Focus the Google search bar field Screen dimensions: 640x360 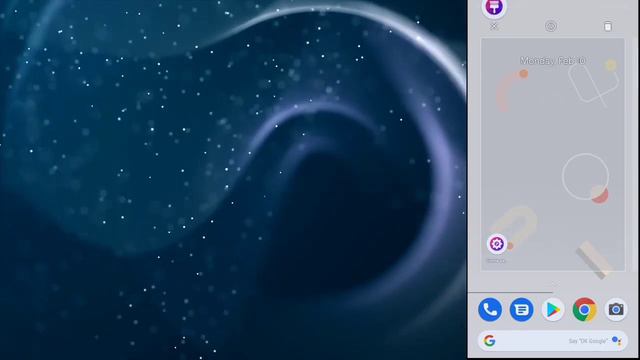pyautogui.click(x=553, y=341)
